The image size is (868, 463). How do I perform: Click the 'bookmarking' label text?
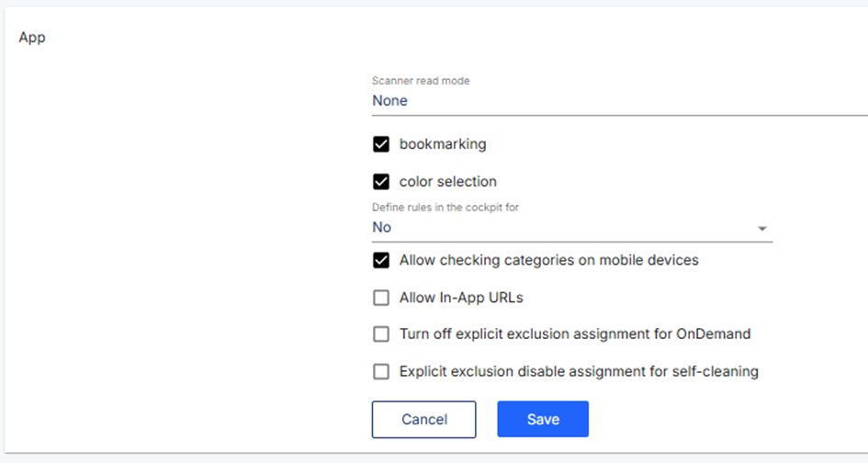coord(443,144)
